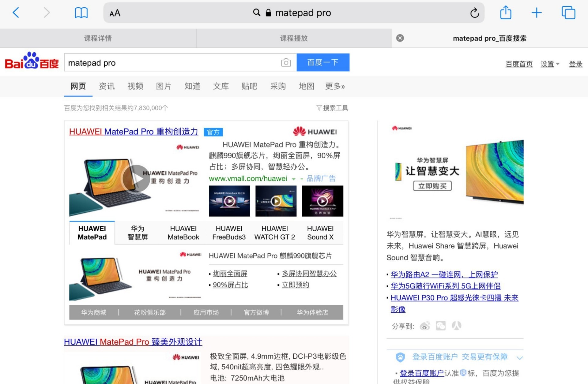The height and width of the screenshot is (384, 588).
Task: Go back with Safari's back arrow
Action: pos(16,13)
